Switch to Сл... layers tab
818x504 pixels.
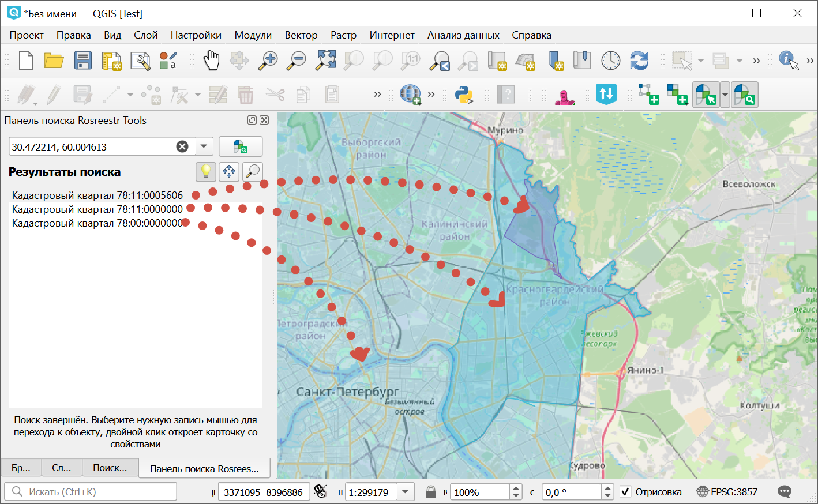pos(62,468)
